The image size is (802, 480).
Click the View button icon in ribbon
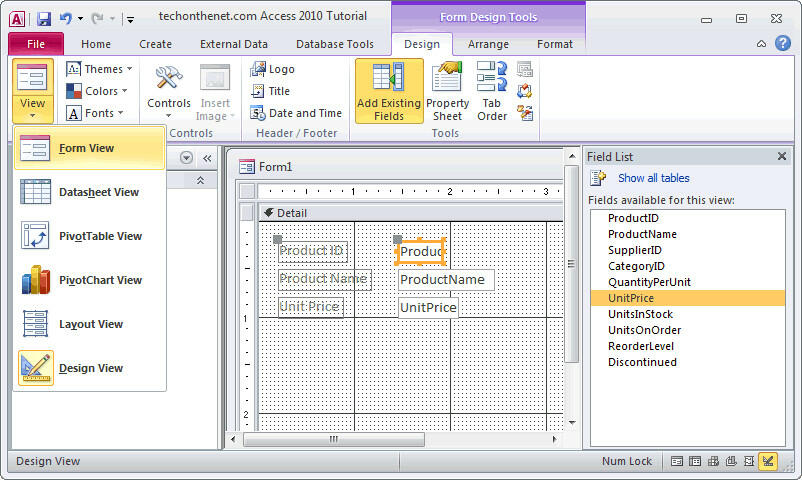[32, 77]
